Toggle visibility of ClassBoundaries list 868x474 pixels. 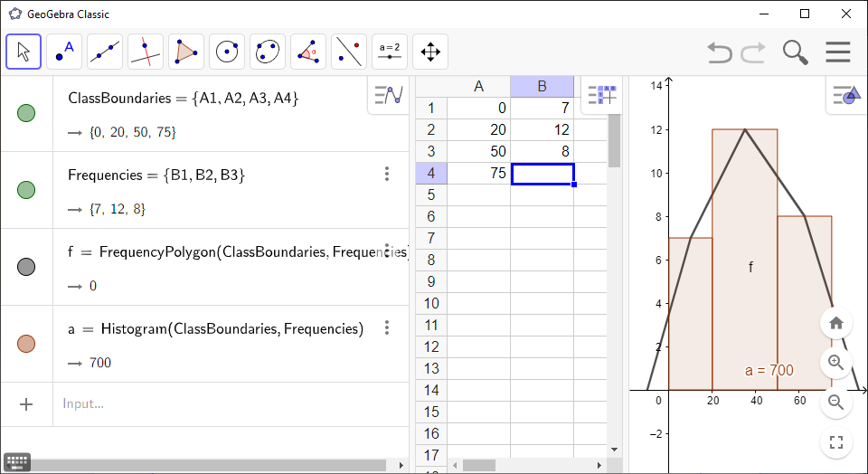click(26, 113)
